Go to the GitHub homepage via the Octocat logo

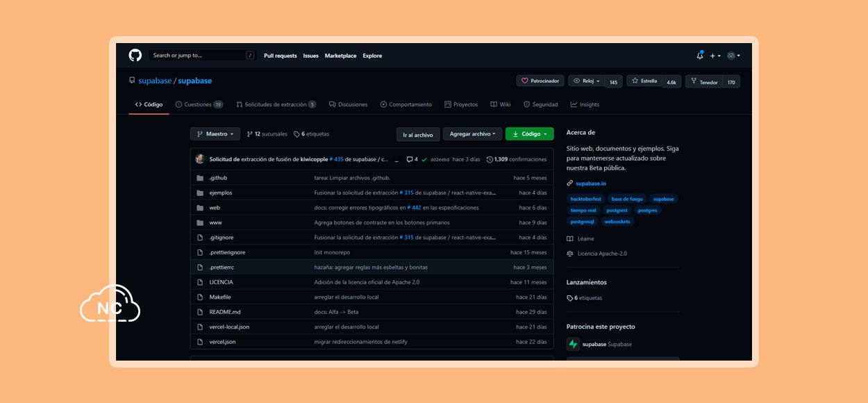pos(135,56)
